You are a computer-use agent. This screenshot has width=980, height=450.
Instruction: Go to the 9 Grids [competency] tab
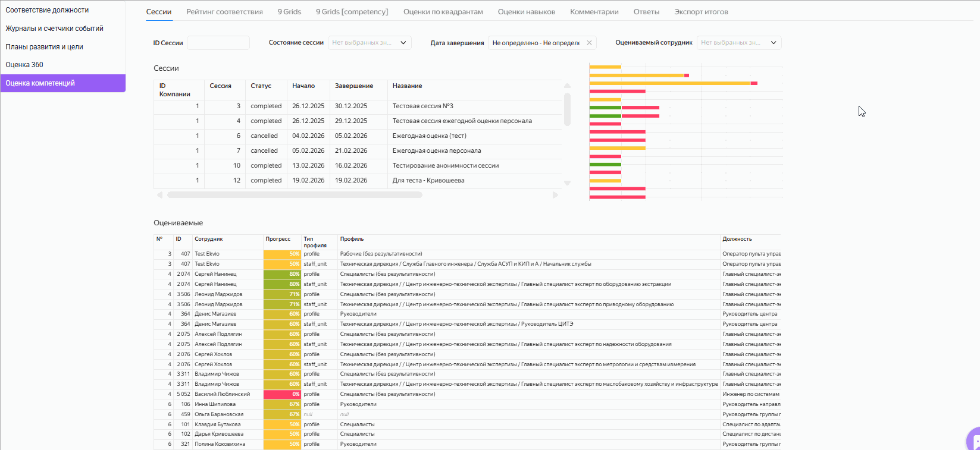coord(352,12)
